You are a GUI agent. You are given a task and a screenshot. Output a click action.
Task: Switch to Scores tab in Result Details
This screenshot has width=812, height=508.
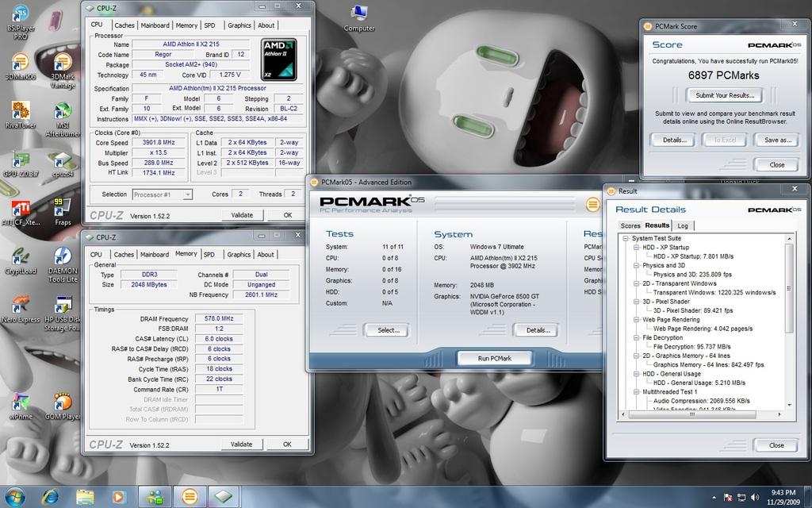[x=630, y=225]
